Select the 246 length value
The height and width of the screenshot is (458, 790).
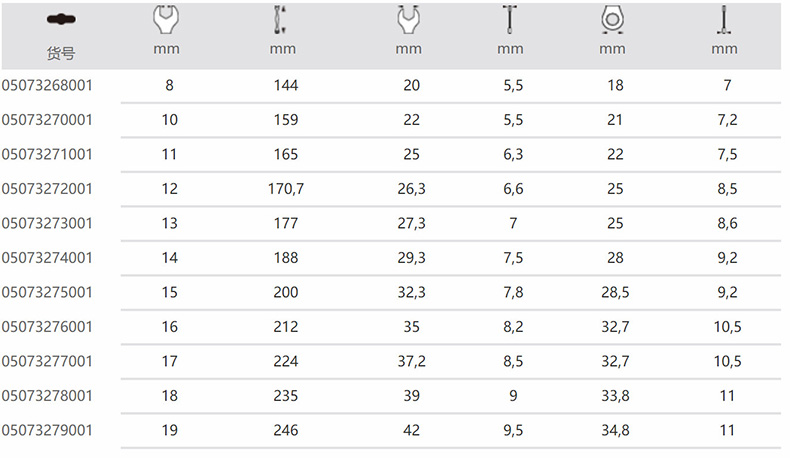(x=285, y=430)
